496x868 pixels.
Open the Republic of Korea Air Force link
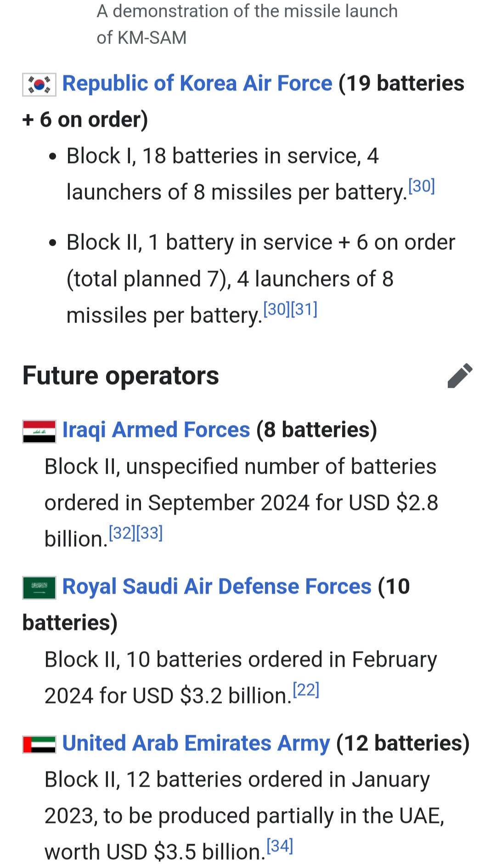tap(197, 84)
